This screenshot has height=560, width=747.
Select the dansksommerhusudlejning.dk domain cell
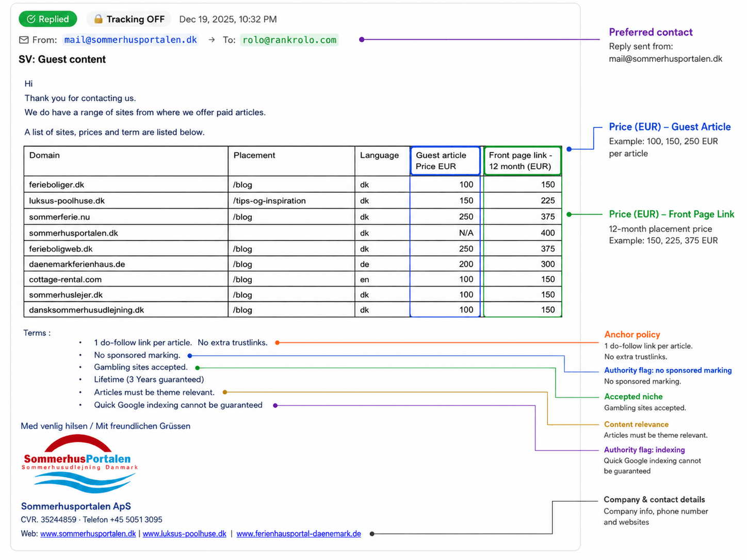tap(126, 309)
